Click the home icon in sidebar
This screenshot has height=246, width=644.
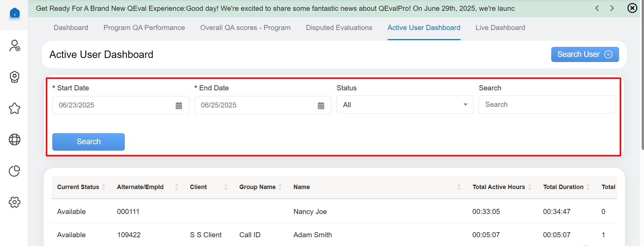15,13
